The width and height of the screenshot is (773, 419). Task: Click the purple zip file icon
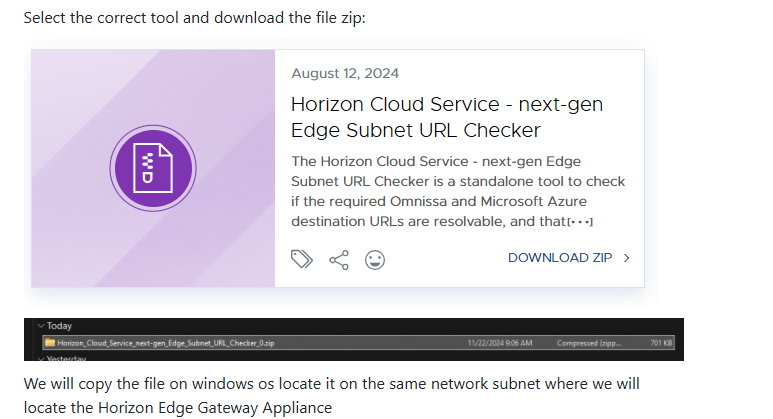point(153,168)
